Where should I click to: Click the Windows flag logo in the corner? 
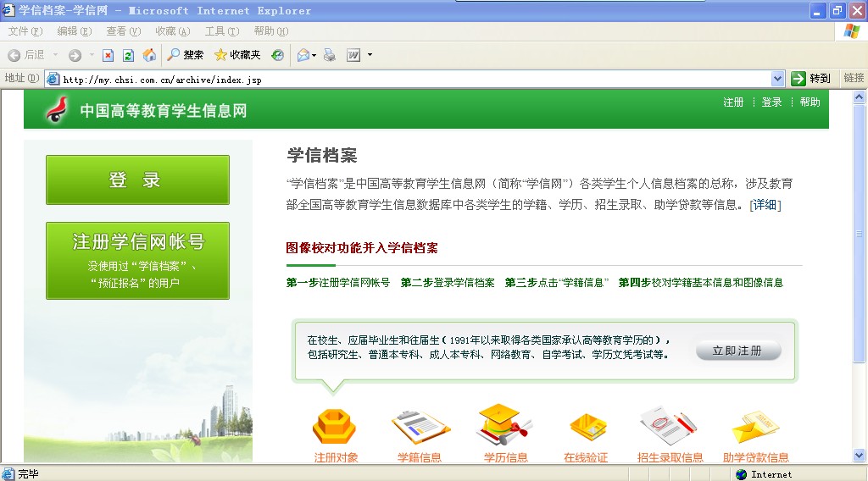point(851,31)
